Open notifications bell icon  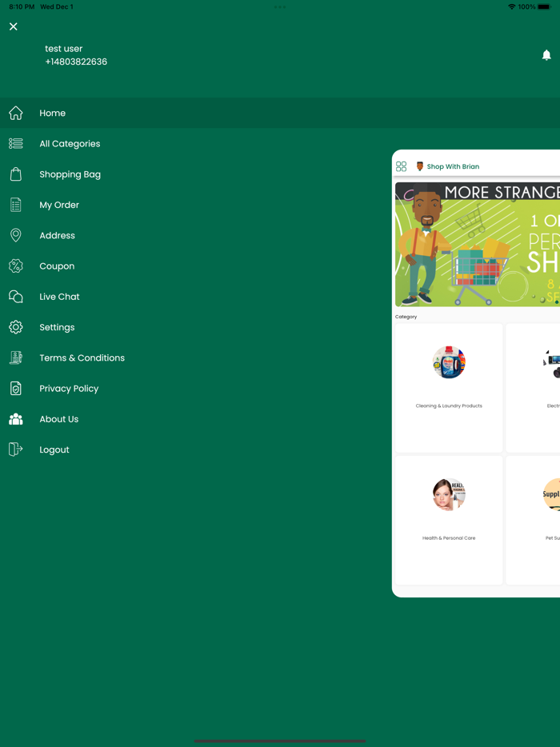pyautogui.click(x=546, y=55)
